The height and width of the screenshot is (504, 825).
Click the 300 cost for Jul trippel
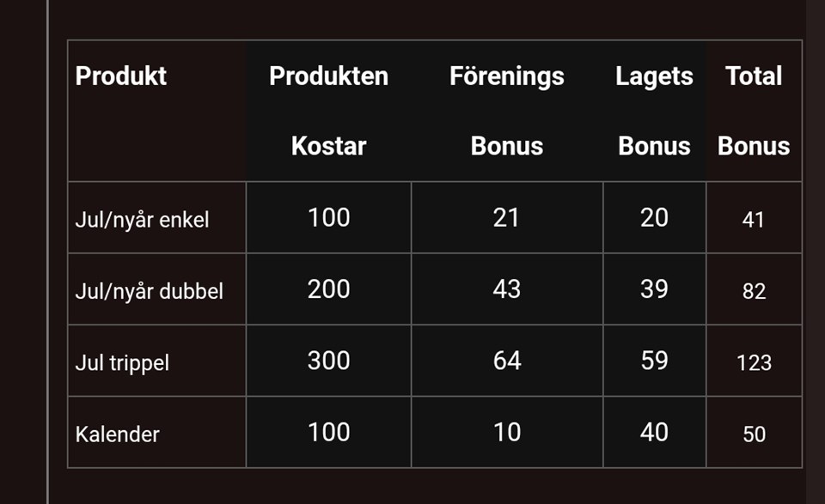pyautogui.click(x=328, y=361)
